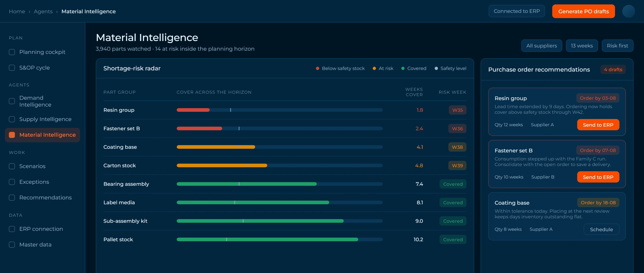This screenshot has height=273, width=644.
Task: Click Covered badge in Bearing assembly row
Action: coord(453,184)
